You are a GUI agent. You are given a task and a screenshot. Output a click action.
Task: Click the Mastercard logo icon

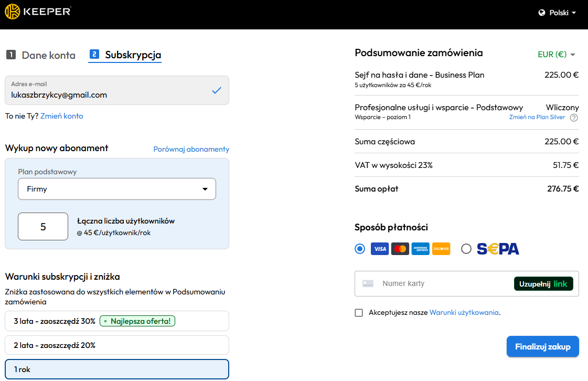pyautogui.click(x=400, y=249)
